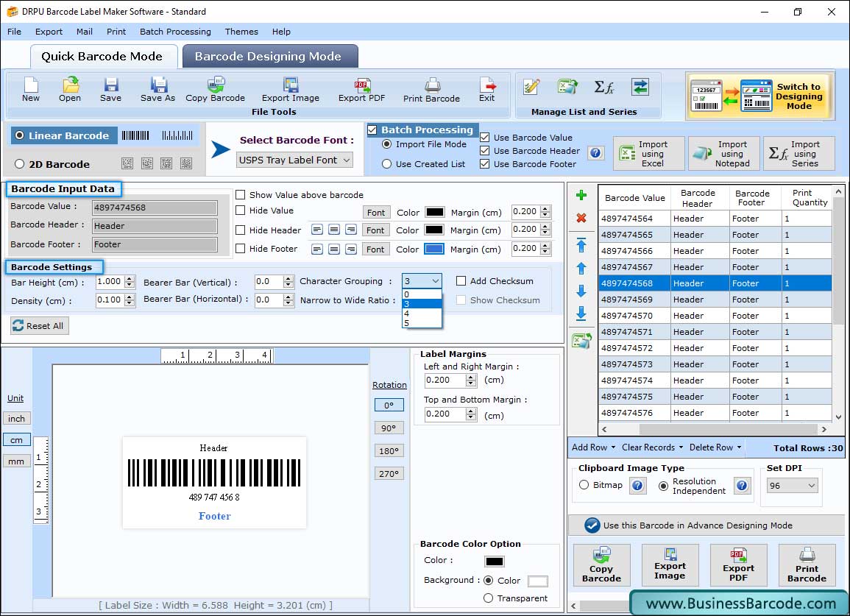
Task: Select the 2D Barcode radio button
Action: pos(20,164)
